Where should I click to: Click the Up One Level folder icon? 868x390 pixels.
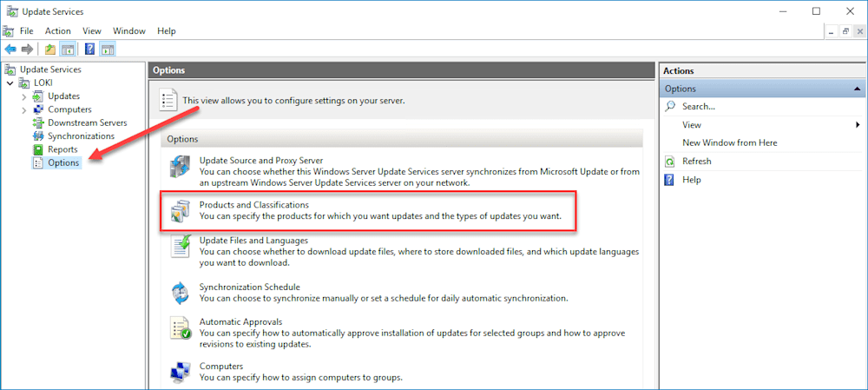[x=50, y=50]
